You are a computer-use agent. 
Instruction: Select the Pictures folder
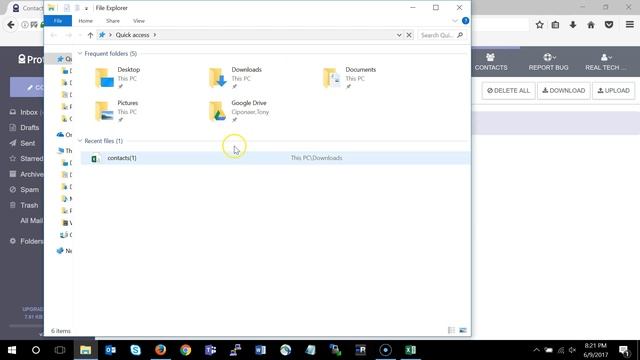118,111
